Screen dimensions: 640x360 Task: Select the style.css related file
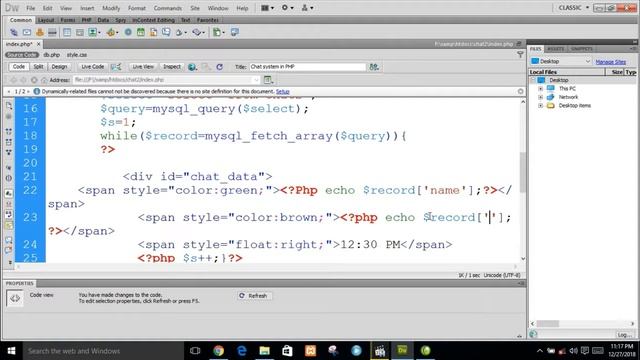77,55
